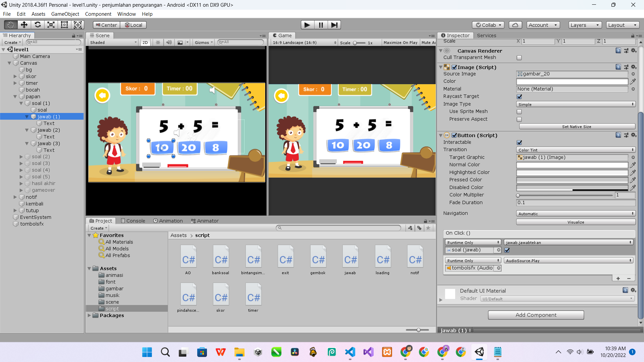Select the Rotate tool
This screenshot has height=362, width=644.
tap(38, 25)
